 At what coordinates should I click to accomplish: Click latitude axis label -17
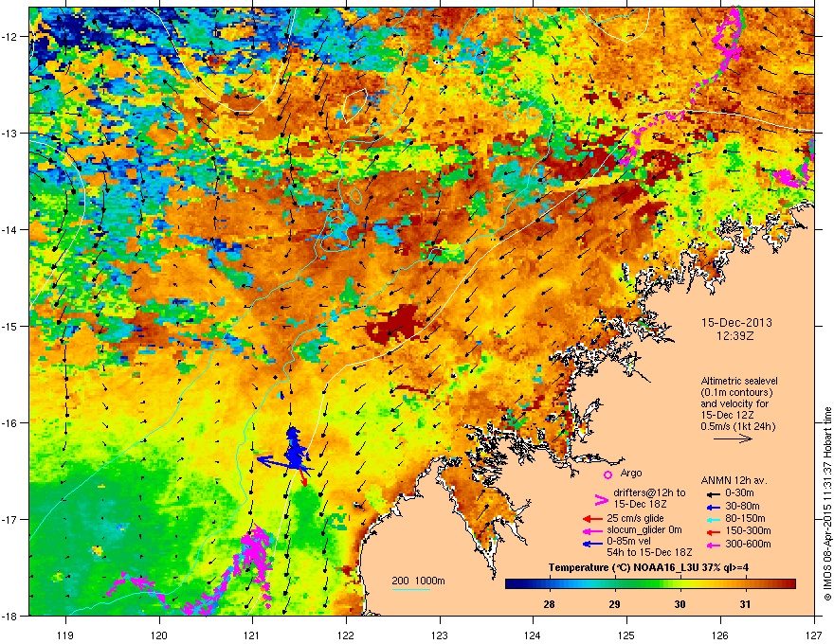[x=10, y=519]
